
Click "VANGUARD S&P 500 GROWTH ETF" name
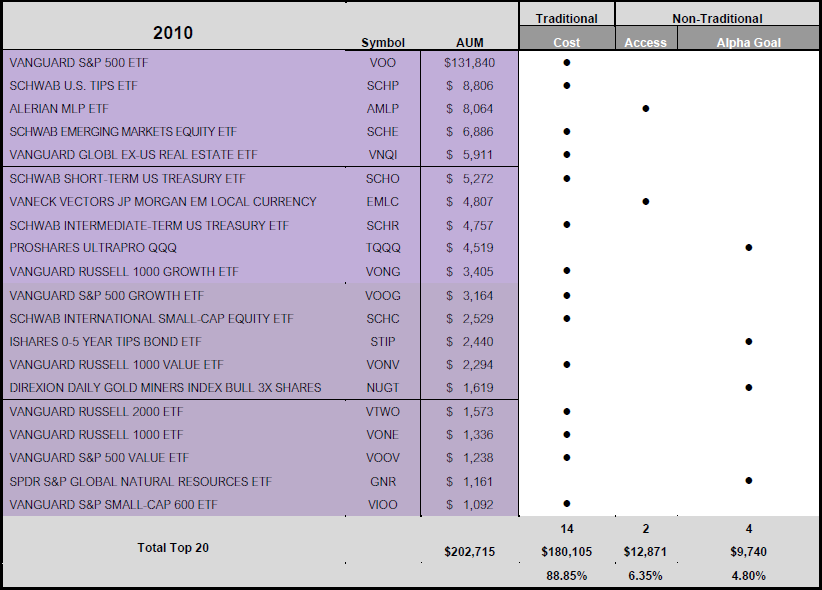106,296
